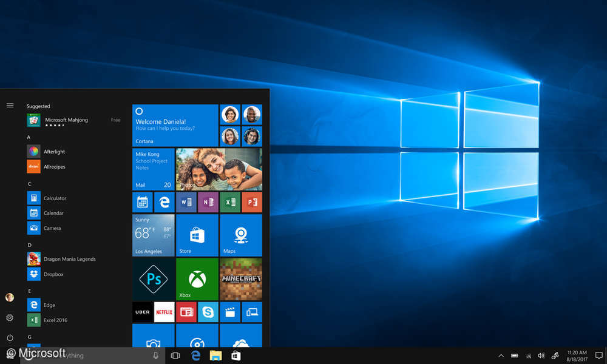Launch the Skype tile
This screenshot has height=364, width=607.
coord(208,312)
